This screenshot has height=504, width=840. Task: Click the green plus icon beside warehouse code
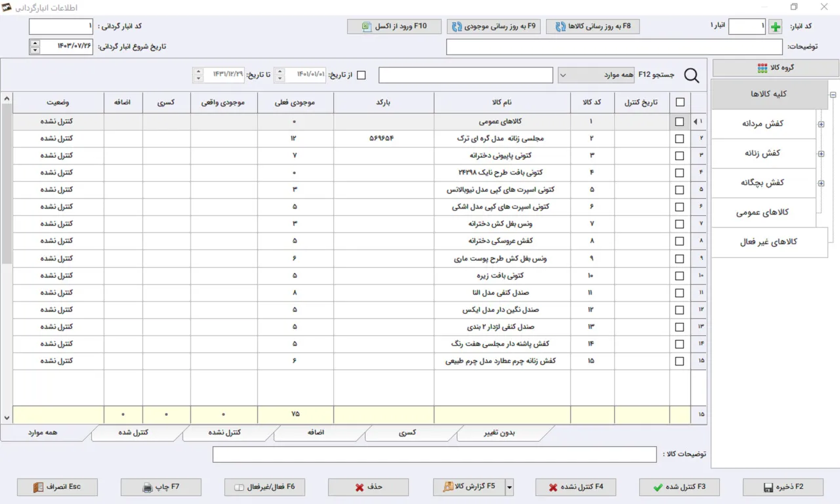[776, 27]
